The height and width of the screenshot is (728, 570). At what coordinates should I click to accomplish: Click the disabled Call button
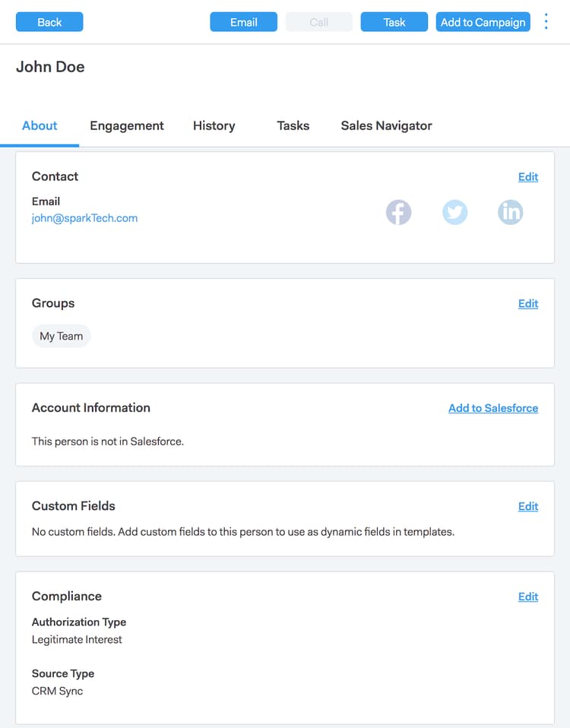click(319, 22)
